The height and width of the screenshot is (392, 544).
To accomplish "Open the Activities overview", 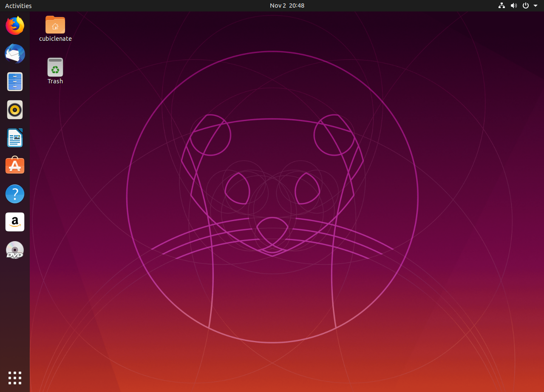I will pos(18,6).
